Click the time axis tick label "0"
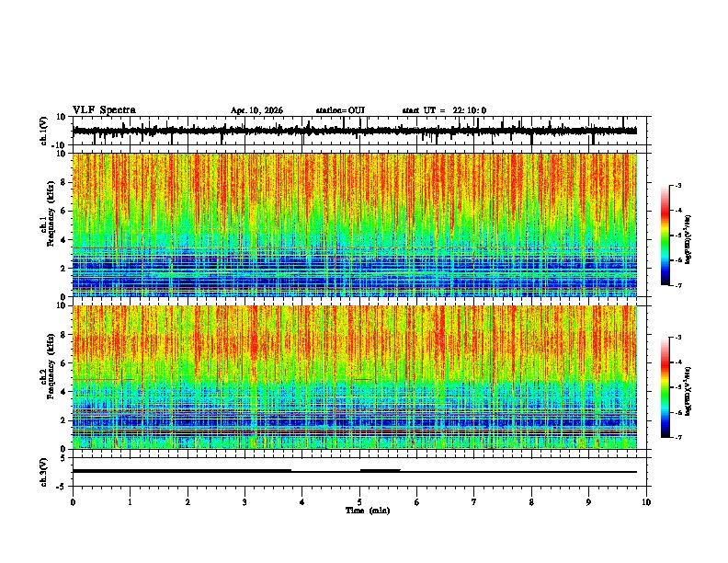This screenshot has height=563, width=728. 73,502
